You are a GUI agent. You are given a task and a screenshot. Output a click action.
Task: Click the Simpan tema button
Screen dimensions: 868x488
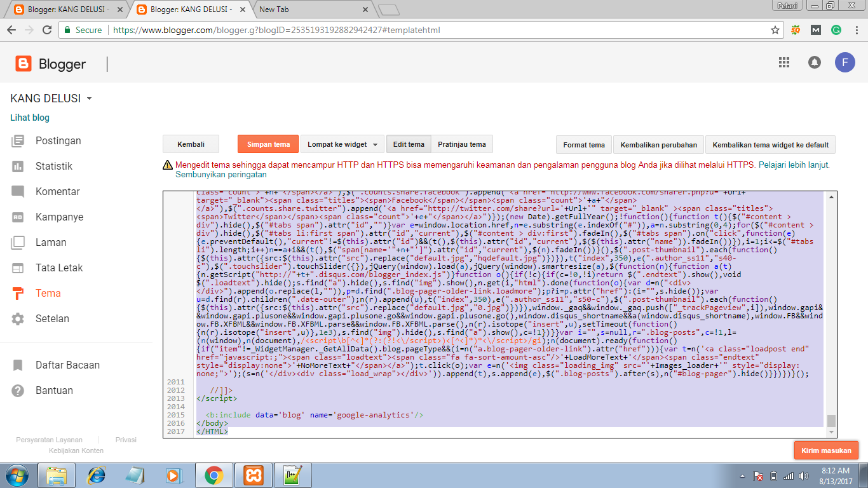(268, 144)
